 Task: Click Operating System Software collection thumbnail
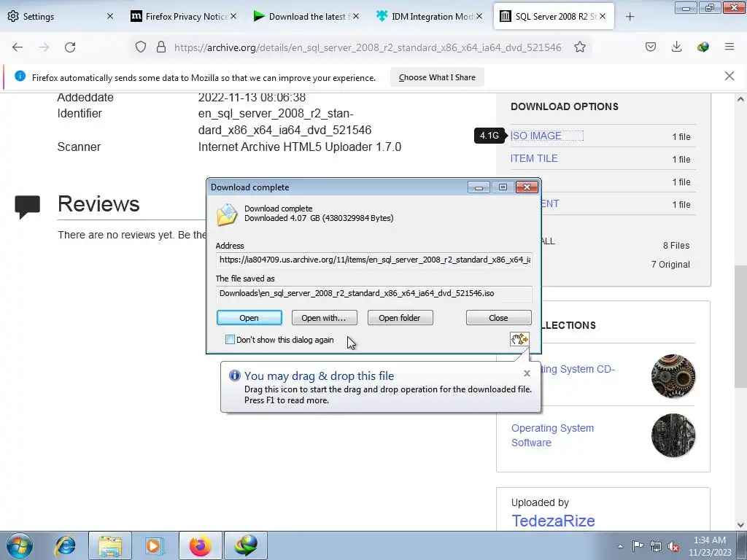coord(673,436)
